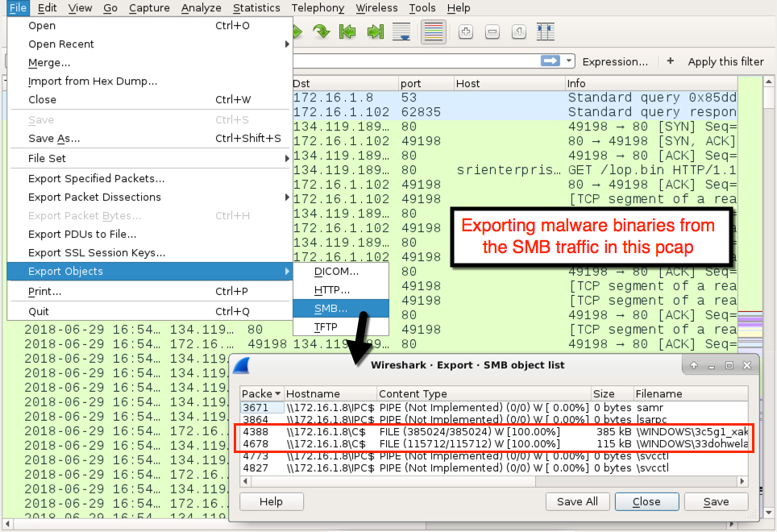
Task: Click the packet list vertical scrollbar
Action: click(769, 297)
